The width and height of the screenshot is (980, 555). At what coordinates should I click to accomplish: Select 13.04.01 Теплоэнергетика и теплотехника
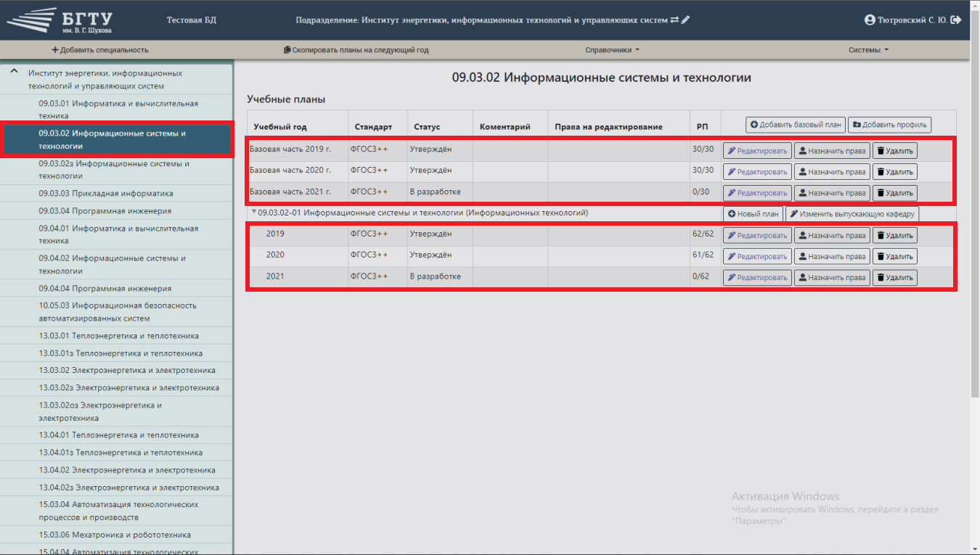click(x=116, y=435)
